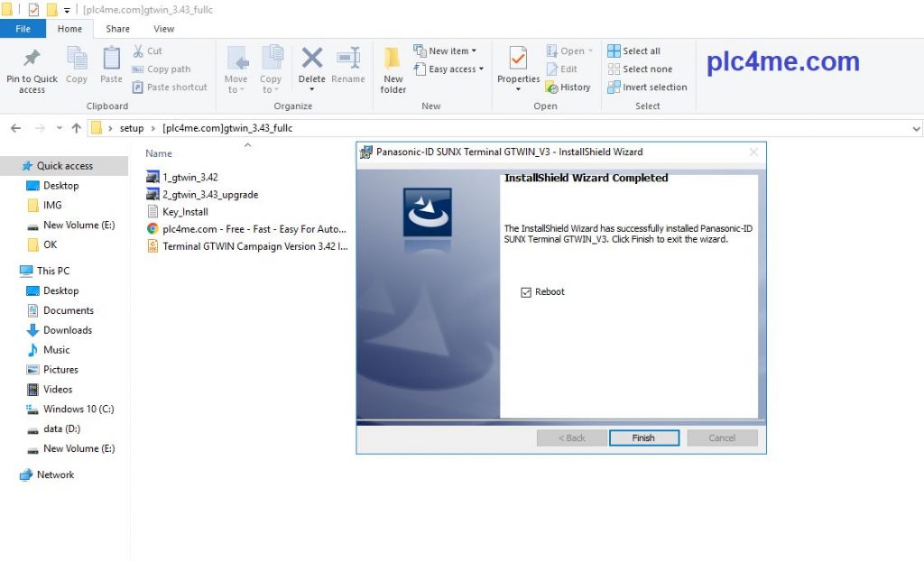The height and width of the screenshot is (562, 924).
Task: Click the Up arrow navigation icon
Action: (77, 128)
